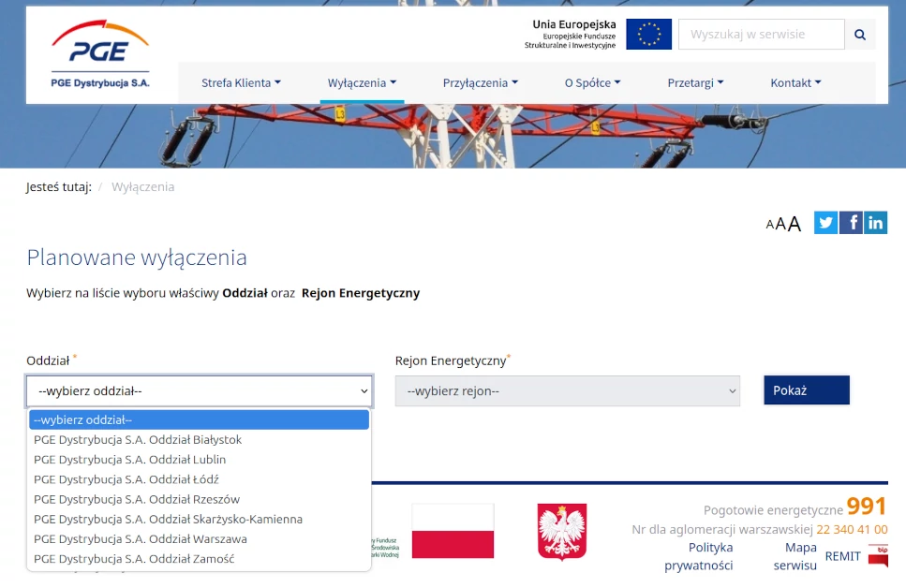Click the Polish eagle emblem

(562, 532)
